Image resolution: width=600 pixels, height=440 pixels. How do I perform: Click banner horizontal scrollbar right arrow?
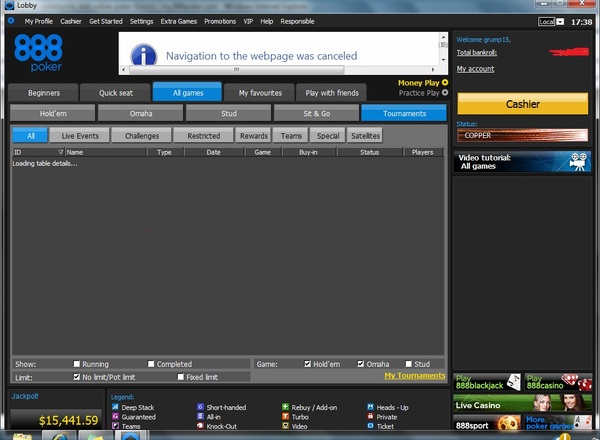(x=433, y=70)
